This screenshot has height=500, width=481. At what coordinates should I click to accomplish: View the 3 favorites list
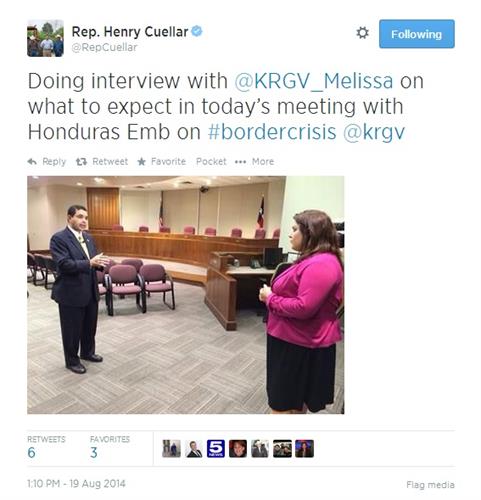pos(110,447)
